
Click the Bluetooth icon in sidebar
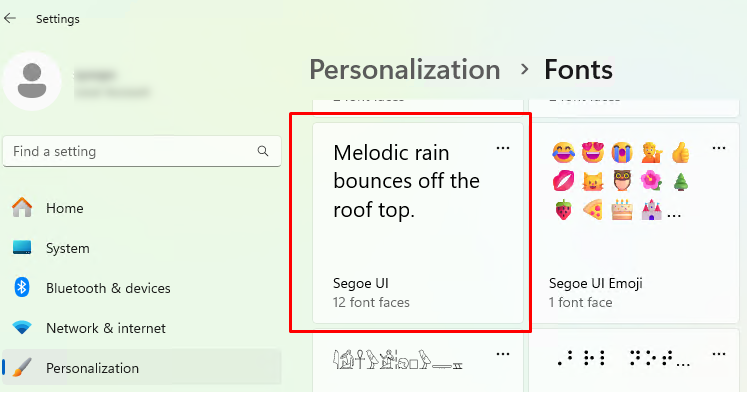point(22,288)
